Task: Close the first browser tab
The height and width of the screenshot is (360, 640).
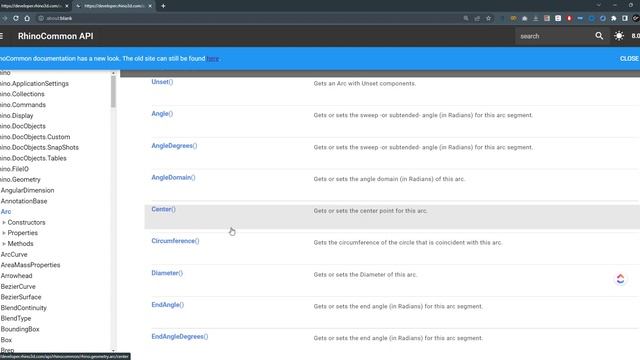Action: (x=67, y=6)
